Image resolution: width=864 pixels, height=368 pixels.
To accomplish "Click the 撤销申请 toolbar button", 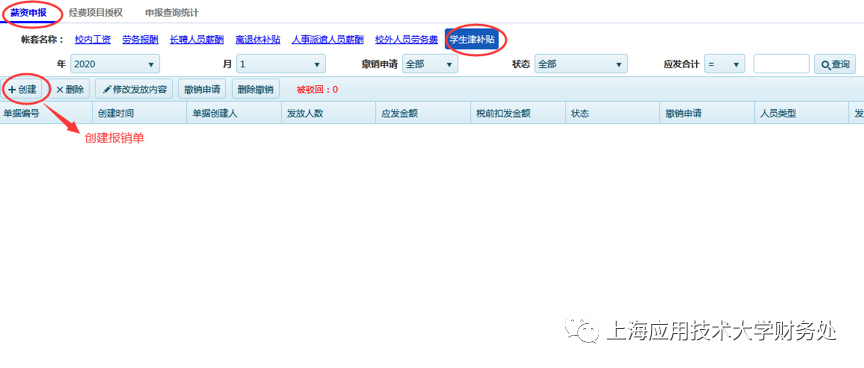I will 202,89.
